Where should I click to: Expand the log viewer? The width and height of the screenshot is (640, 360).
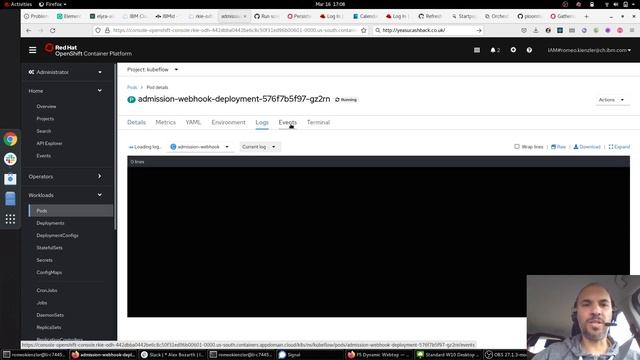619,147
